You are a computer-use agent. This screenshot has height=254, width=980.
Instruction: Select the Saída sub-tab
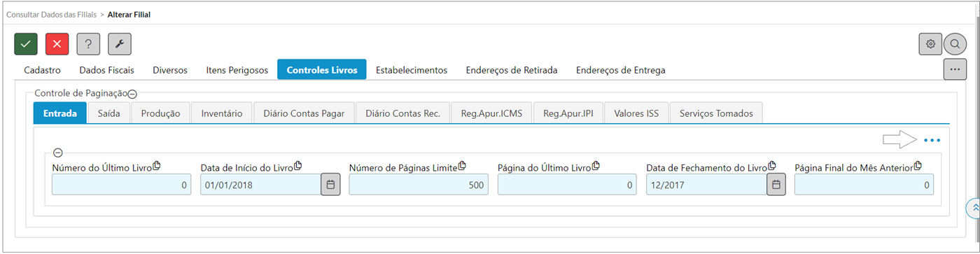[x=109, y=113]
